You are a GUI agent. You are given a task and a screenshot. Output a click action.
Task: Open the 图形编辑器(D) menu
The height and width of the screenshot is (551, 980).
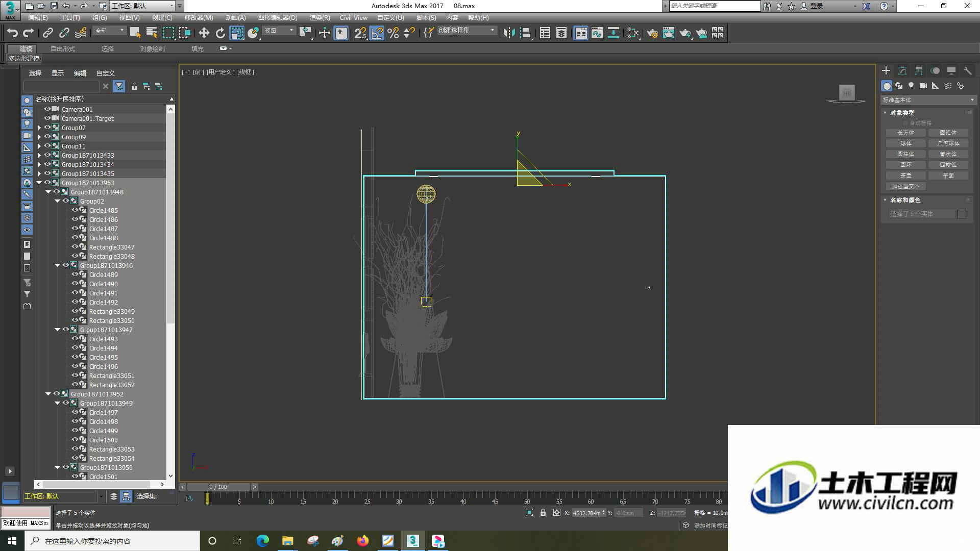click(x=278, y=17)
